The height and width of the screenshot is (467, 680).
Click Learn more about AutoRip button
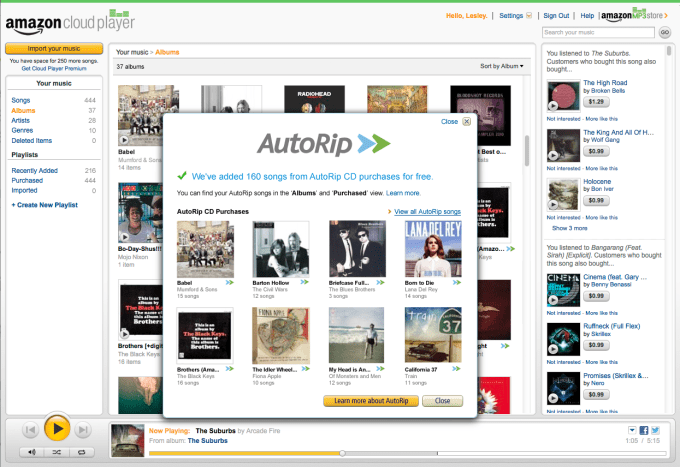coord(371,401)
